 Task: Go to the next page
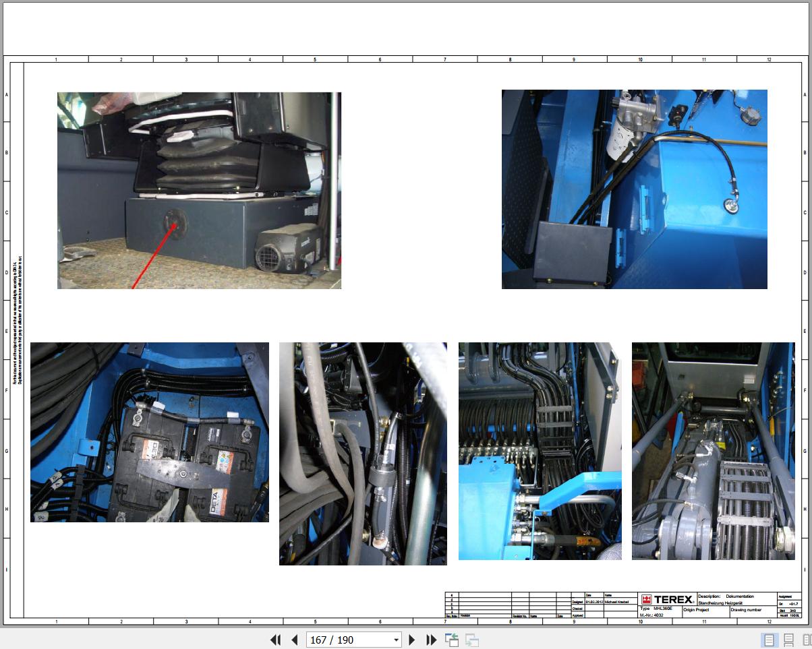[412, 640]
